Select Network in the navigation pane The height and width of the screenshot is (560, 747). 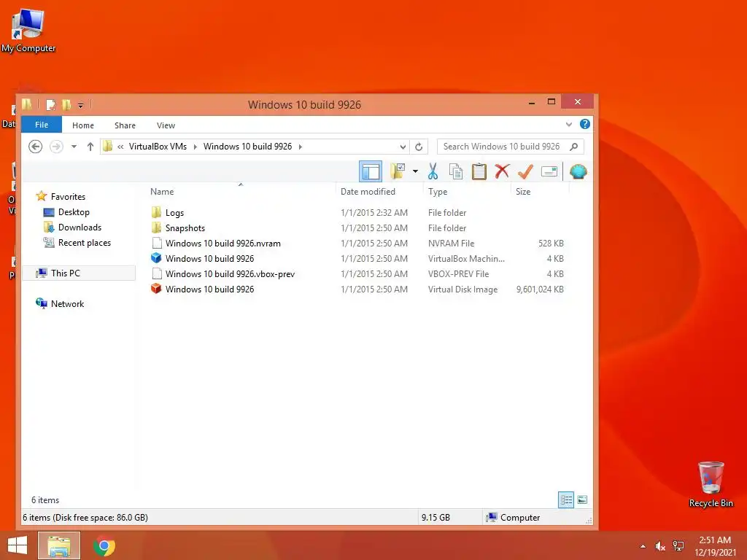pos(67,303)
